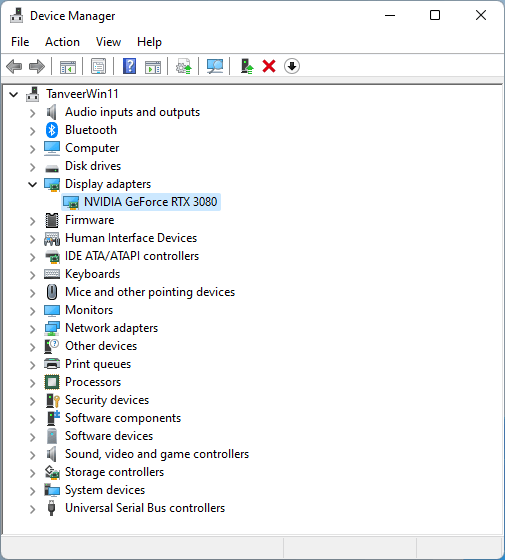This screenshot has width=505, height=560.
Task: Expand the Software devices chevron
Action: coord(32,437)
